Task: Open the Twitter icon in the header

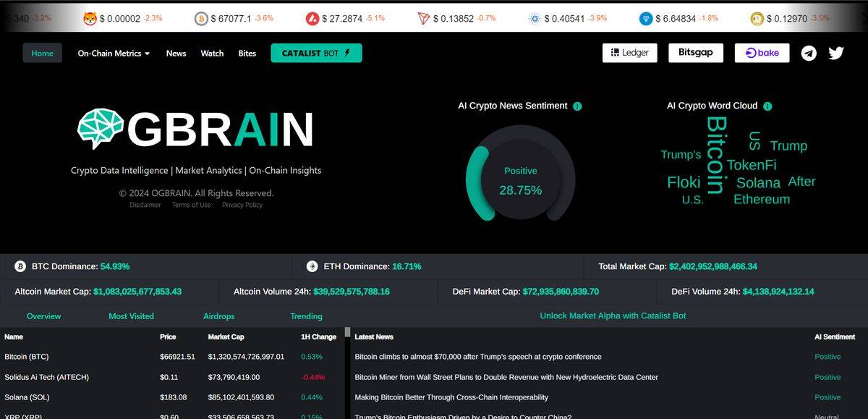Action: (835, 52)
